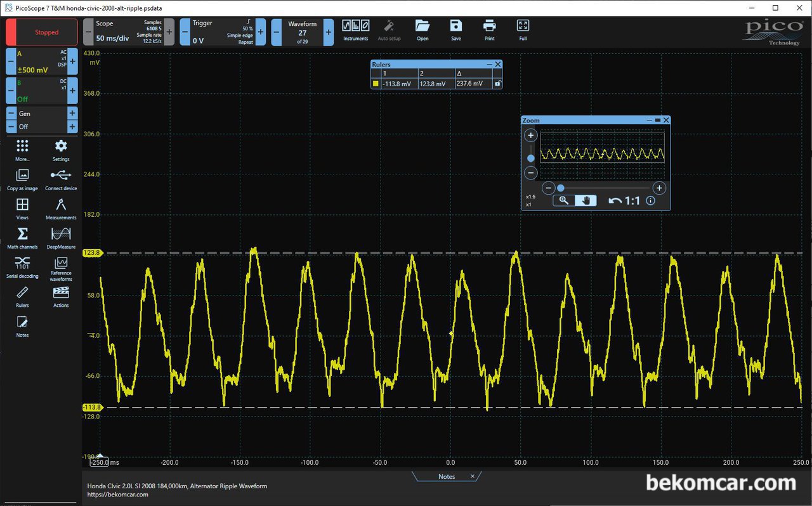
Task: Open DeepMeasure
Action: (x=61, y=238)
